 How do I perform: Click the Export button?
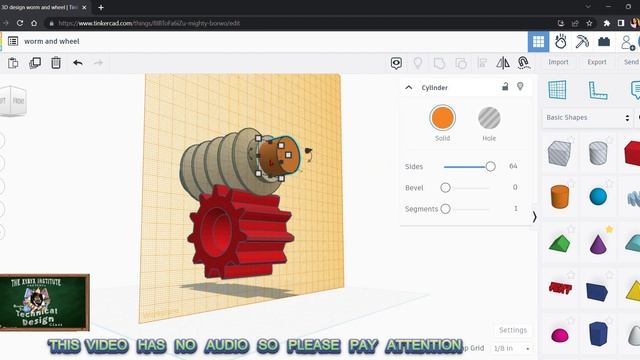pyautogui.click(x=597, y=62)
